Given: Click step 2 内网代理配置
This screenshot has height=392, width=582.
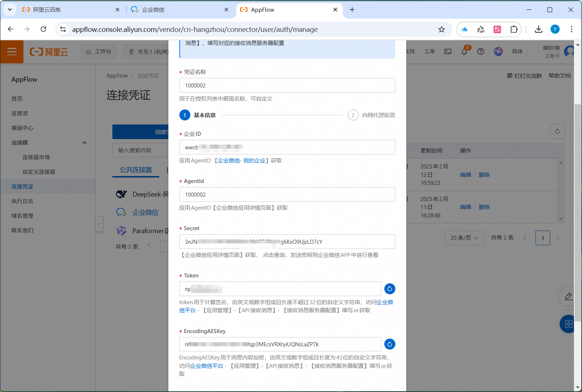Looking at the screenshot, I should pyautogui.click(x=371, y=115).
